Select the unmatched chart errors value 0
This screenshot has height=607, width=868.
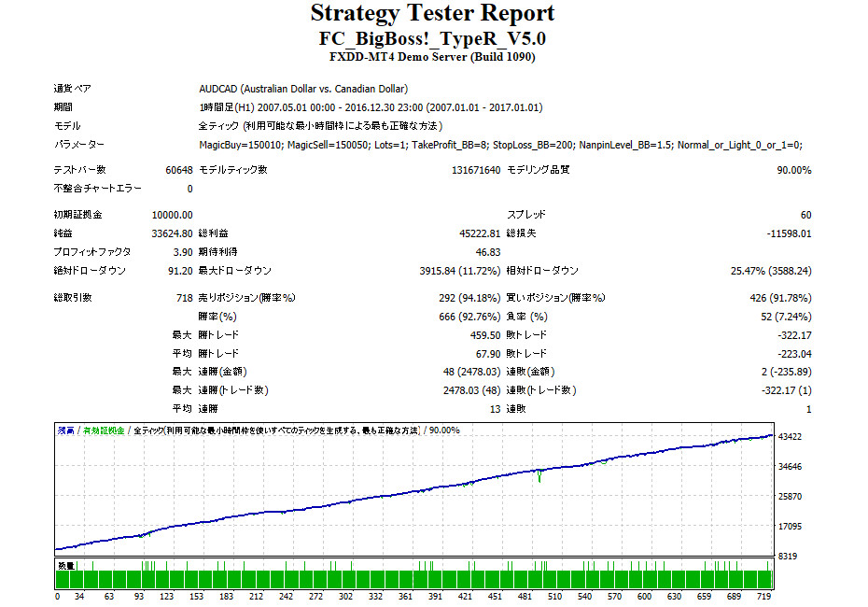click(189, 189)
